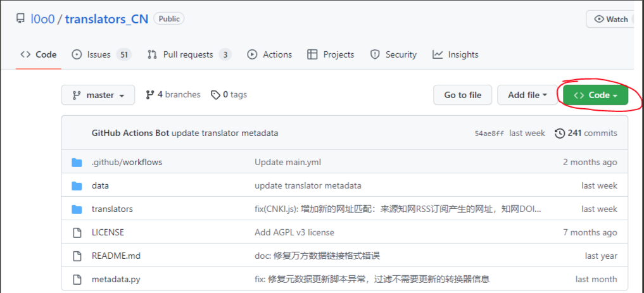
Task: Click the .github/workflows folder icon
Action: tap(77, 162)
